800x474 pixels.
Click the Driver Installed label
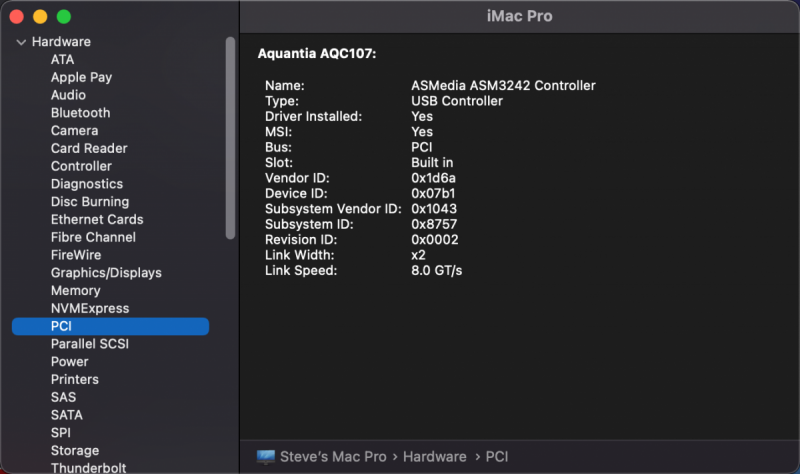click(313, 116)
